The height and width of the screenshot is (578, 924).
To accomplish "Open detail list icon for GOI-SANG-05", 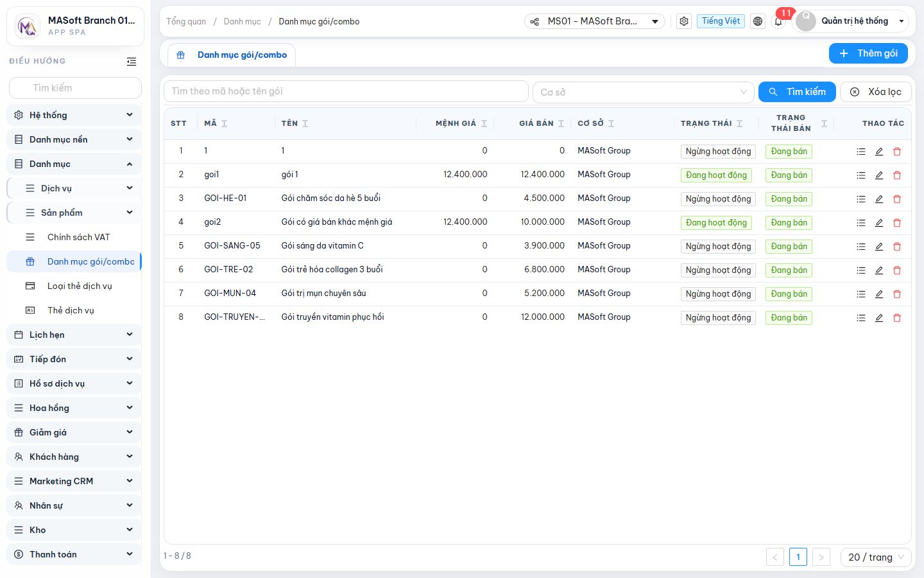I will click(861, 247).
